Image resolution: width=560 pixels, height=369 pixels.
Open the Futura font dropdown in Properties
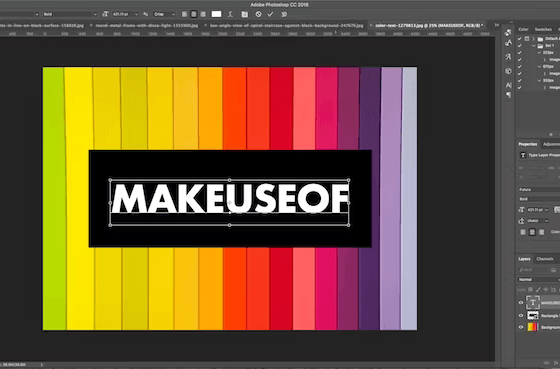[x=539, y=190]
